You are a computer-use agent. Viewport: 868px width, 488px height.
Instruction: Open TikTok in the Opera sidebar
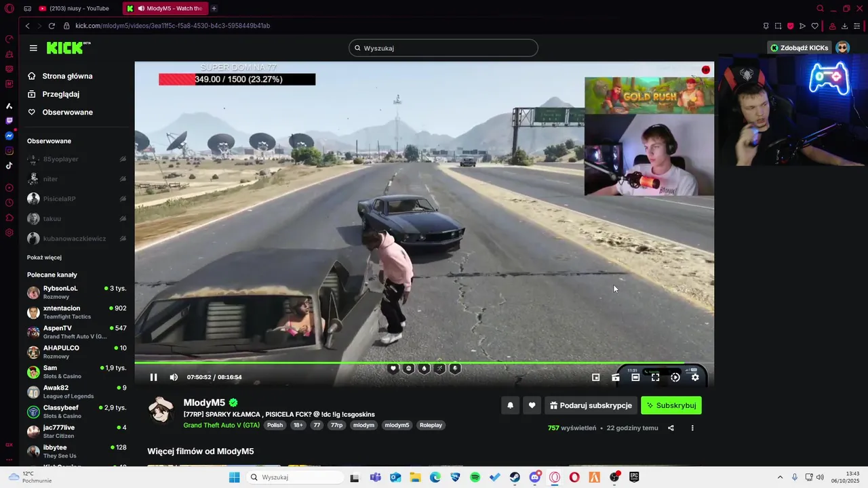(x=9, y=165)
